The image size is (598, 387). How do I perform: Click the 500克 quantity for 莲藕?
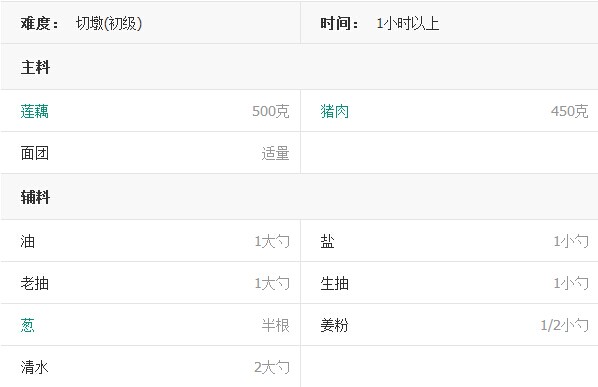[271, 111]
